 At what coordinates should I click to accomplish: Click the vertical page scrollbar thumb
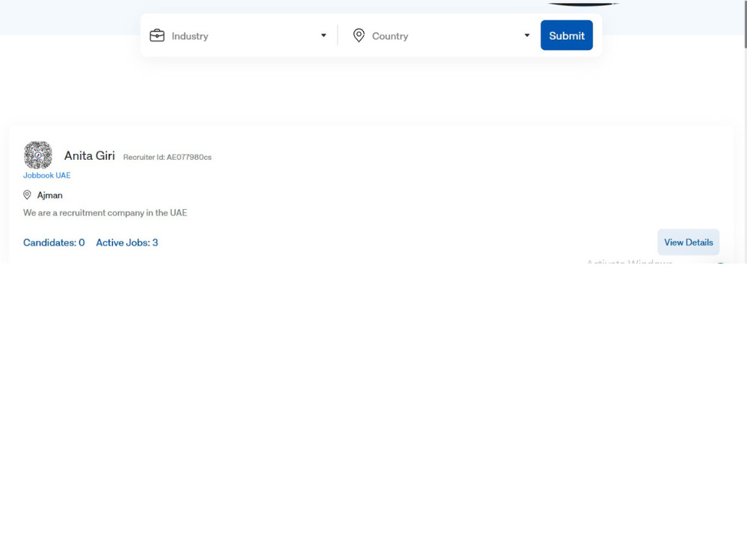(746, 24)
